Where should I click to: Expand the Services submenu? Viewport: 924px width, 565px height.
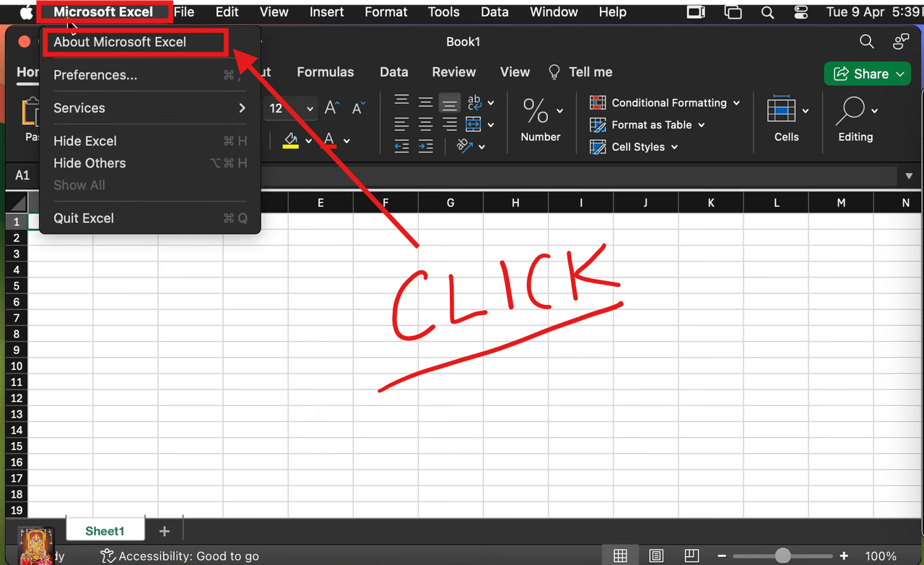coord(79,108)
